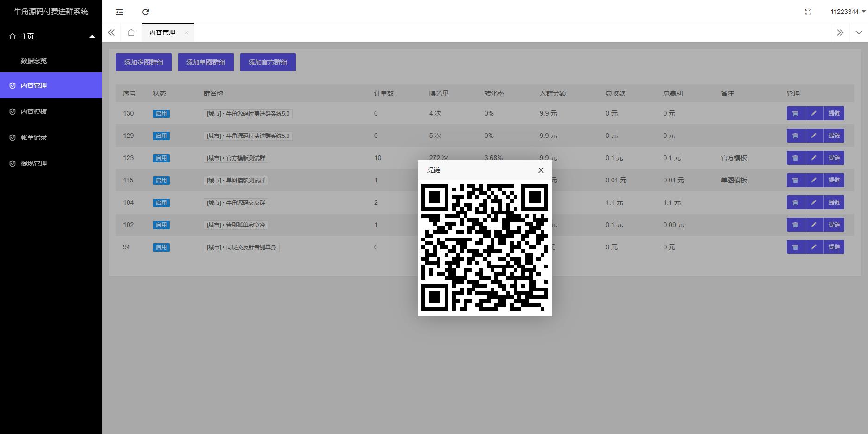Viewport: 868px width, 434px height.
Task: Click the 添加多图群组 button
Action: [144, 62]
